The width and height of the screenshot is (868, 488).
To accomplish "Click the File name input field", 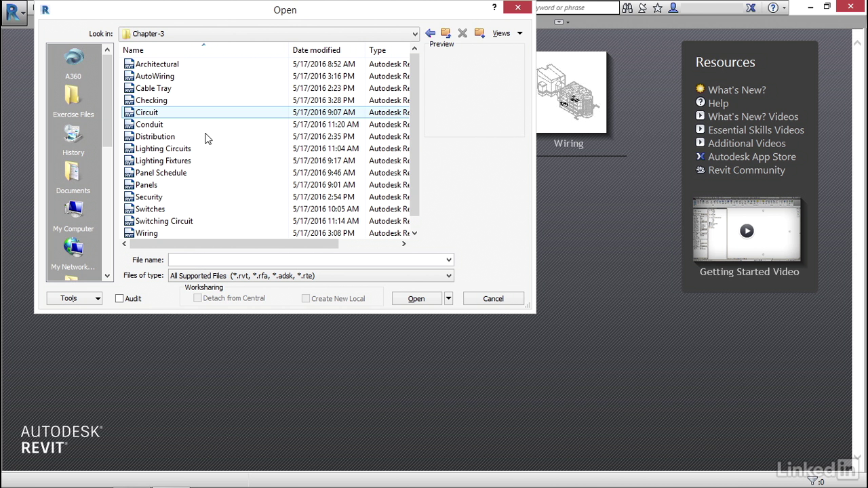I will (306, 260).
